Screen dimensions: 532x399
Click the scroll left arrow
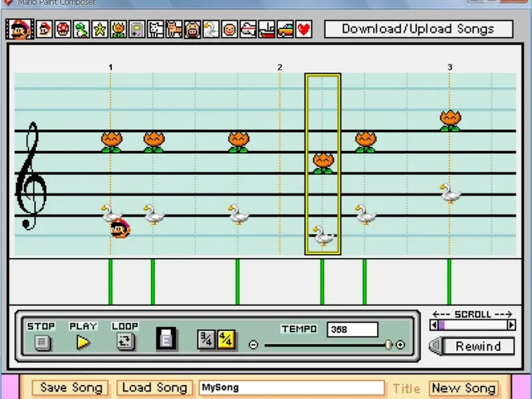[434, 325]
